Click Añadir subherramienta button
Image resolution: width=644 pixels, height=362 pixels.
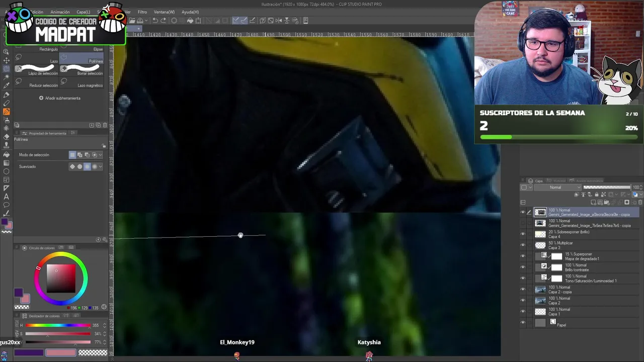(x=60, y=98)
